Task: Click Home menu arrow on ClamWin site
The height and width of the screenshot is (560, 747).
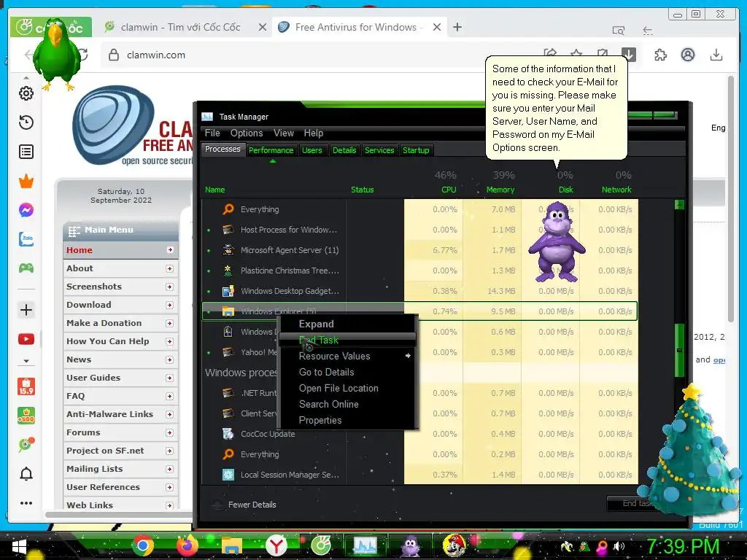Action: click(169, 250)
